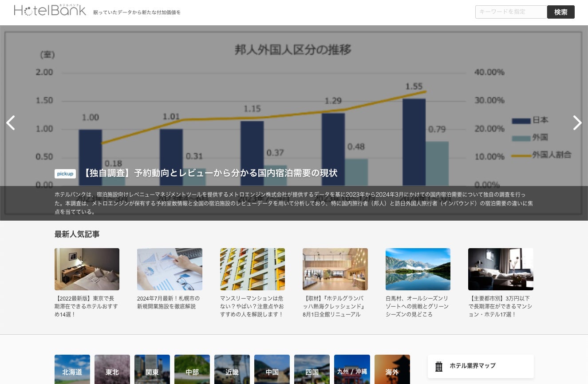The width and height of the screenshot is (588, 384).
Task: Open the Hakuba village resort article thumbnail
Action: [418, 269]
